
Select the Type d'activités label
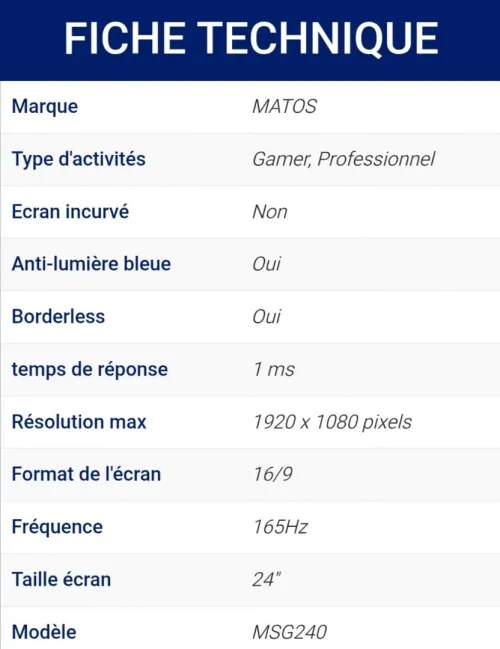click(x=79, y=159)
